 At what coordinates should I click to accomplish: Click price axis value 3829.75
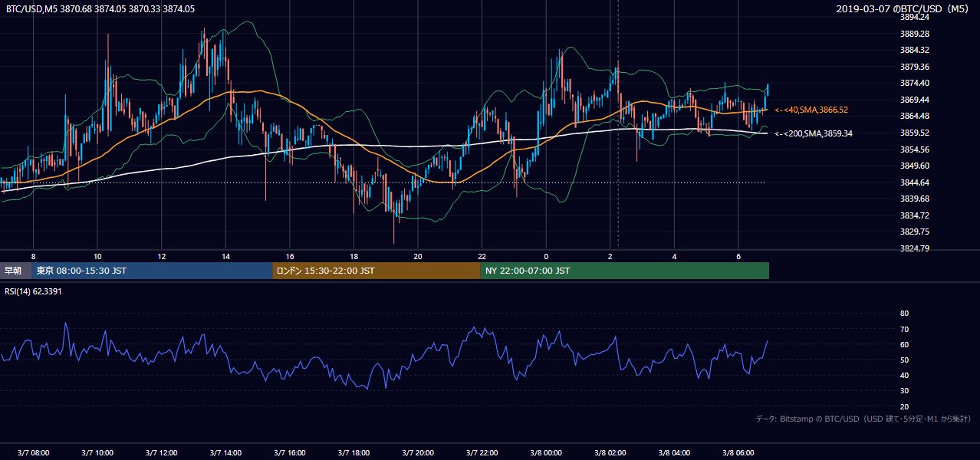915,232
